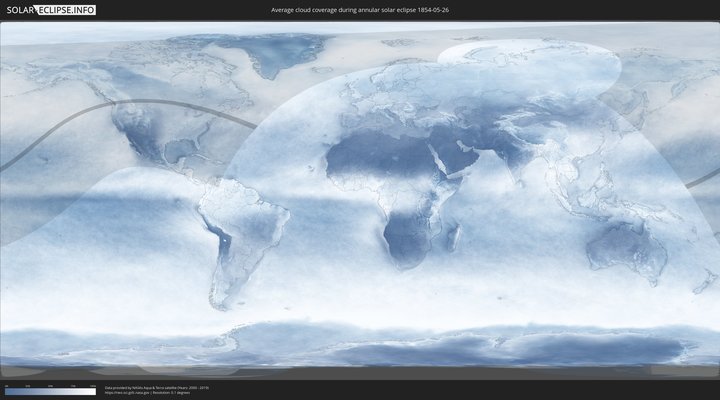Click the dark blue end of the legend
Viewport: 720px width, 400px height.
(8, 392)
